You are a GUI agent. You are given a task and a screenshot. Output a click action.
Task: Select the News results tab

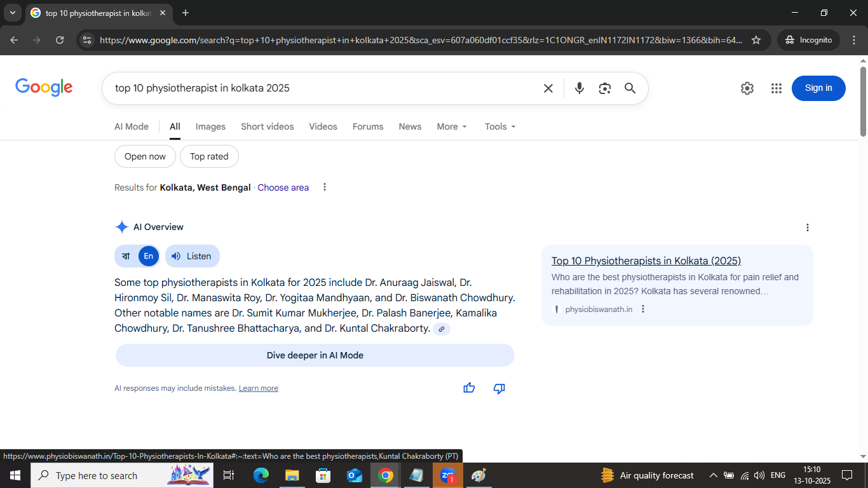(x=410, y=126)
